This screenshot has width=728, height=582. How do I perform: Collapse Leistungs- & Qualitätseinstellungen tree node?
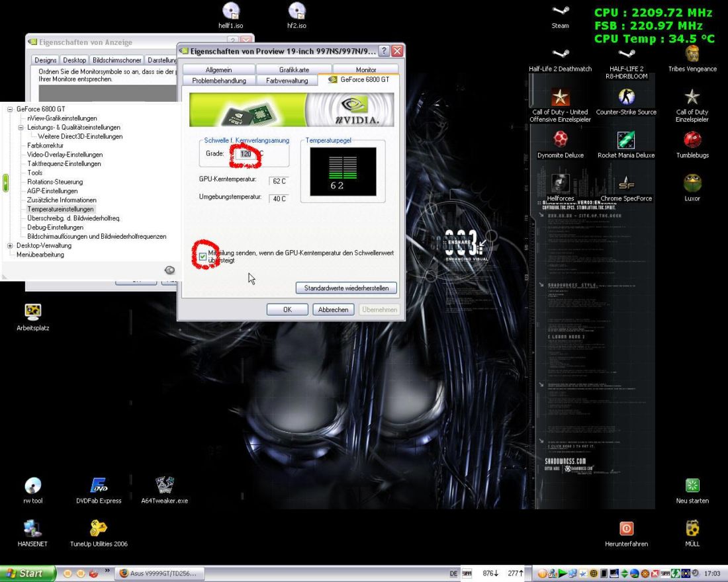click(x=21, y=127)
